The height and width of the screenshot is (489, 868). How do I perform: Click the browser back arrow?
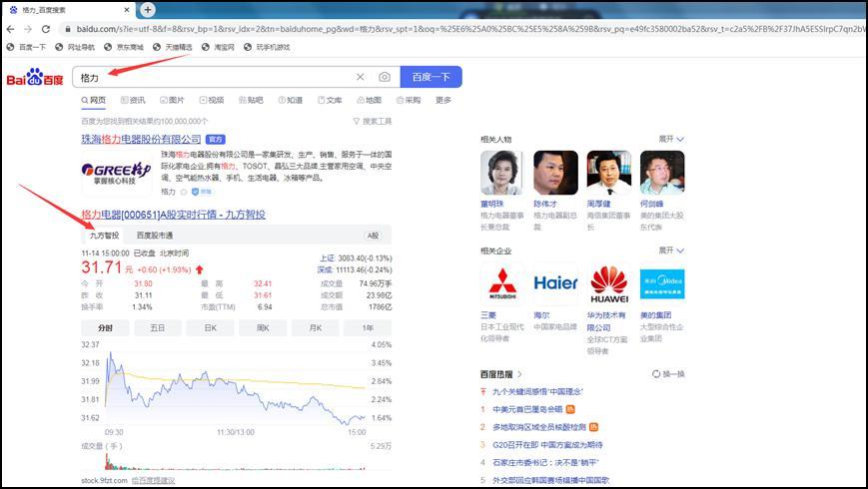pos(11,29)
